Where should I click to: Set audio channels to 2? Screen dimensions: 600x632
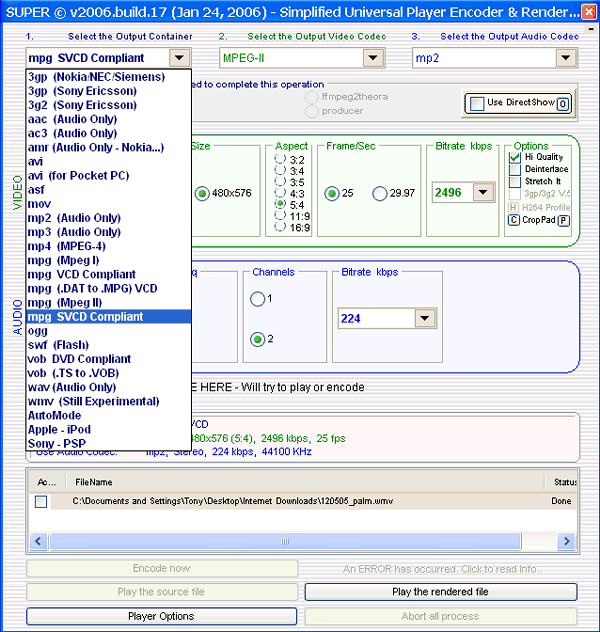point(257,339)
